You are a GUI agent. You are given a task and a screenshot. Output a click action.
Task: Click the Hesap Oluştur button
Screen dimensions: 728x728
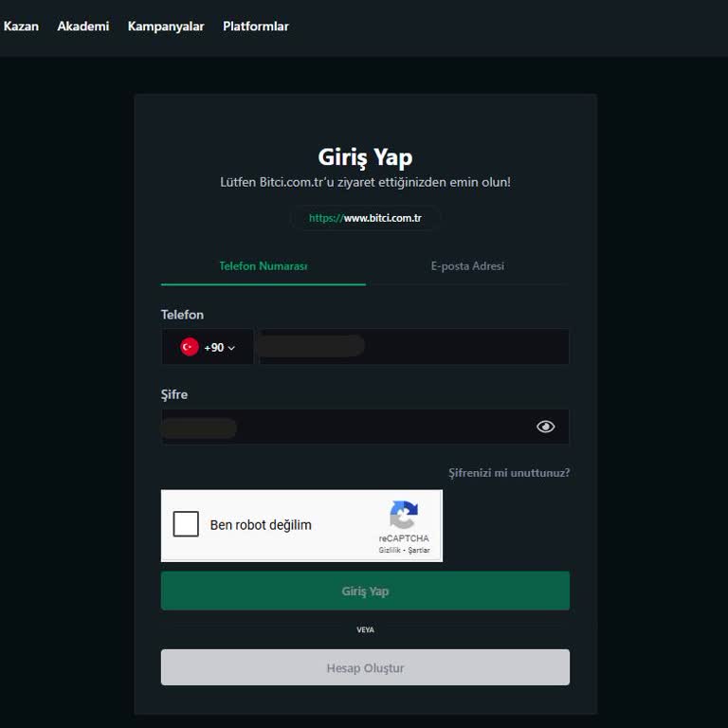tap(365, 667)
